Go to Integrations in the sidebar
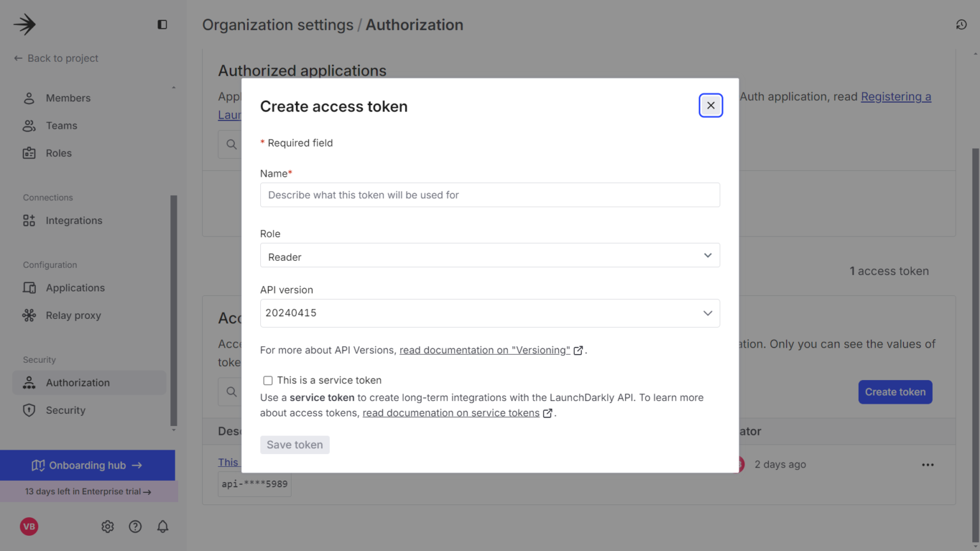The width and height of the screenshot is (980, 551). [73, 221]
